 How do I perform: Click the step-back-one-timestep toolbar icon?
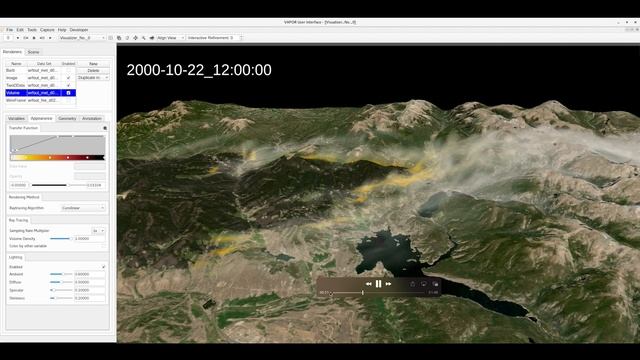coord(26,38)
